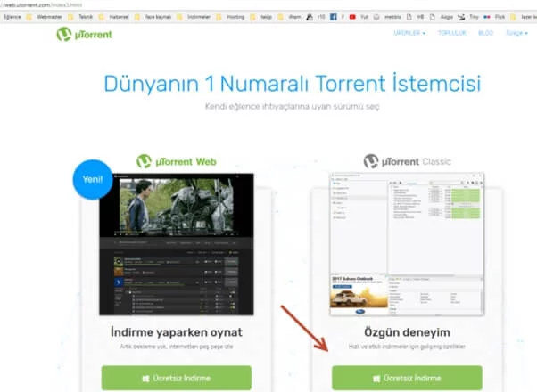Open the TOPLULUK menu link
This screenshot has height=392, width=537.
coord(452,33)
